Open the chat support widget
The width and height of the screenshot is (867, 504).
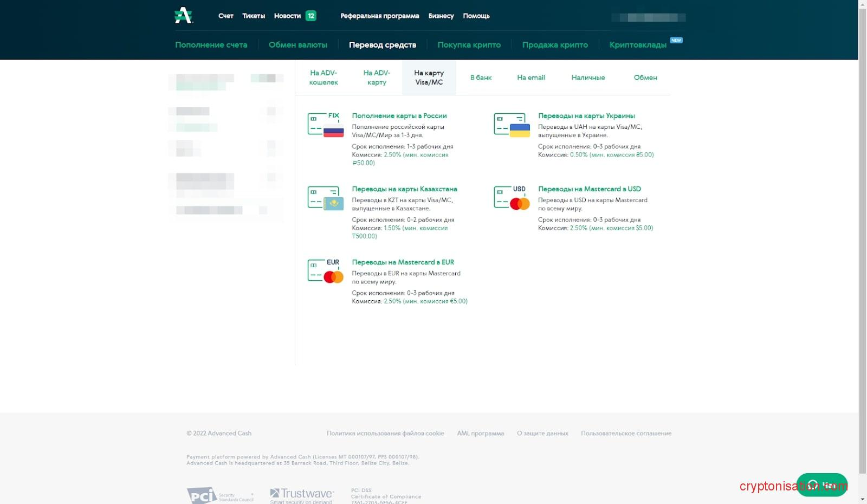click(821, 484)
